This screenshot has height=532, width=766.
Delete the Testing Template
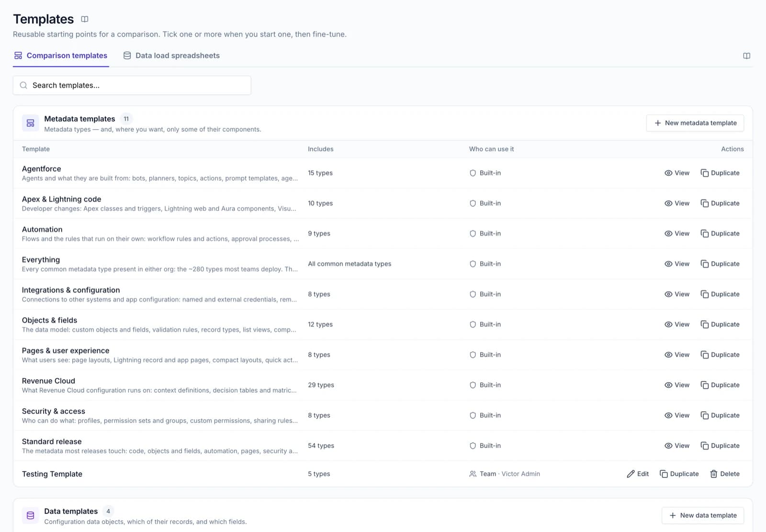[x=724, y=474]
